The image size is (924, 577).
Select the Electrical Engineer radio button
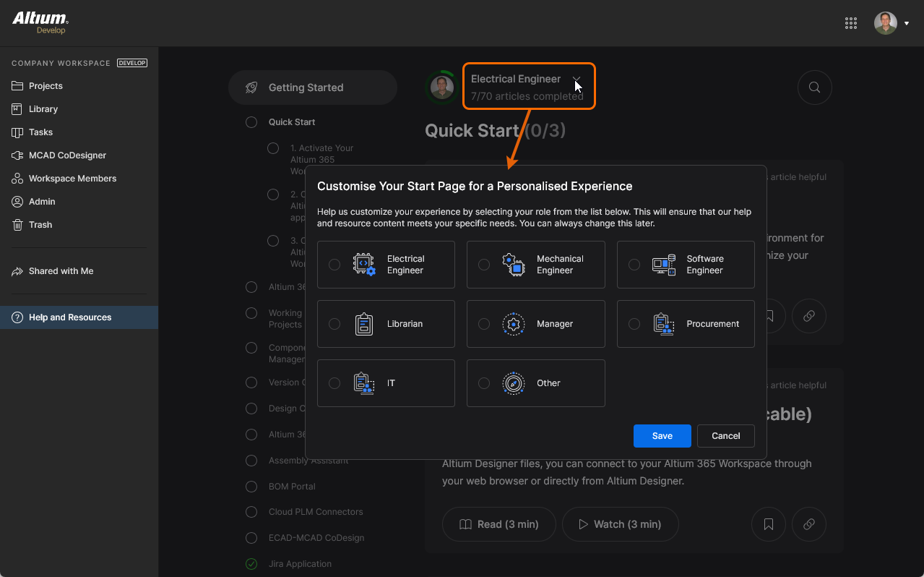334,265
